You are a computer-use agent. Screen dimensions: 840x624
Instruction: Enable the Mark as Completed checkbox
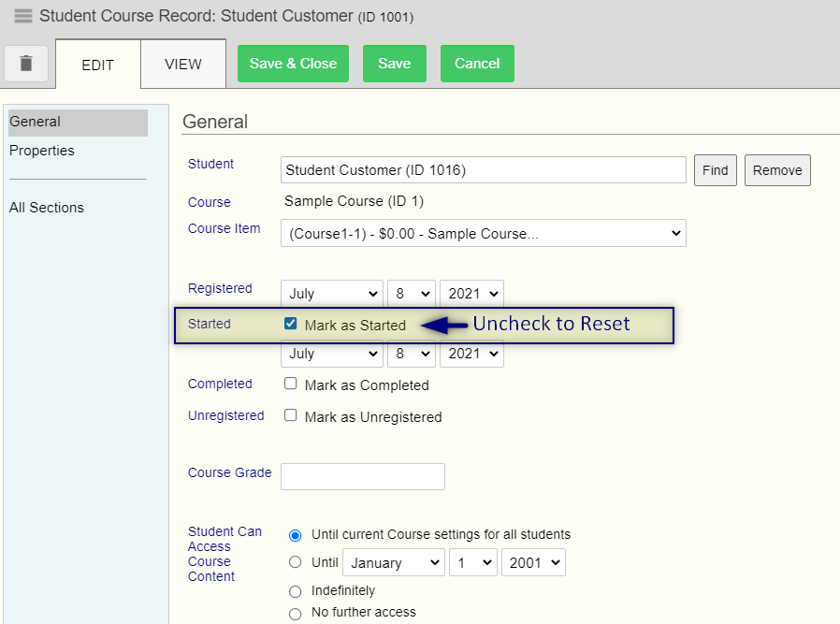[x=290, y=384]
